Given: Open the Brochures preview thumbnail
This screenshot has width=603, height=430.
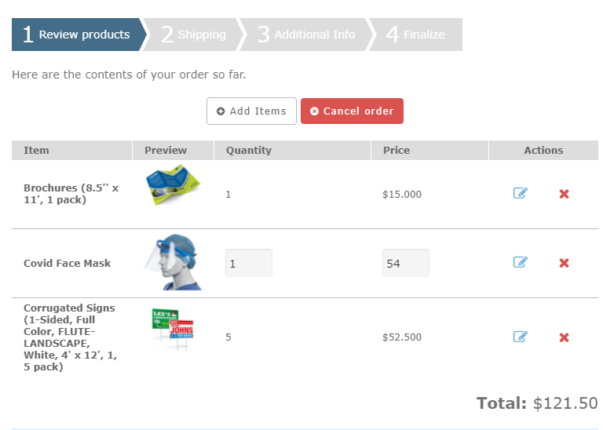Looking at the screenshot, I should pyautogui.click(x=173, y=186).
